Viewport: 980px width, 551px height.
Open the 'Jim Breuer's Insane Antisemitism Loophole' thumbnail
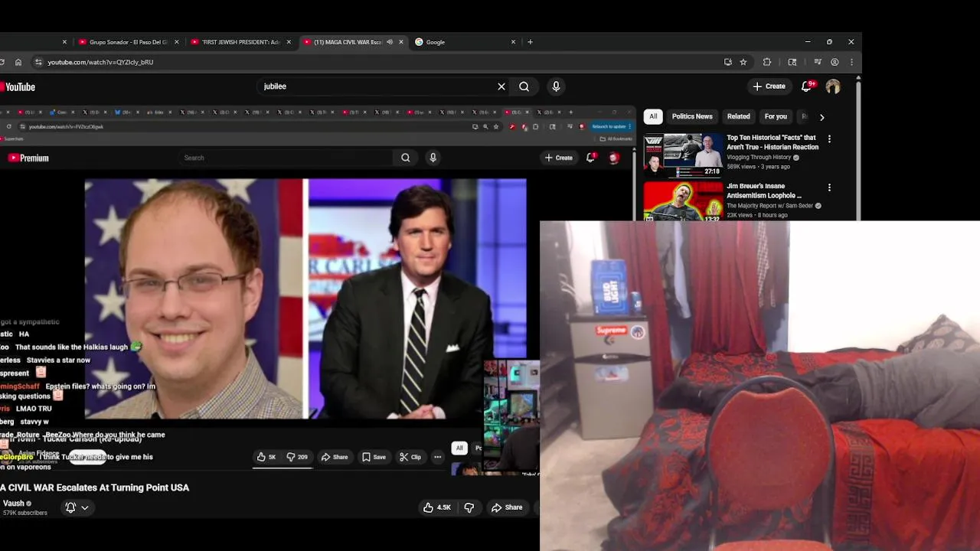683,201
